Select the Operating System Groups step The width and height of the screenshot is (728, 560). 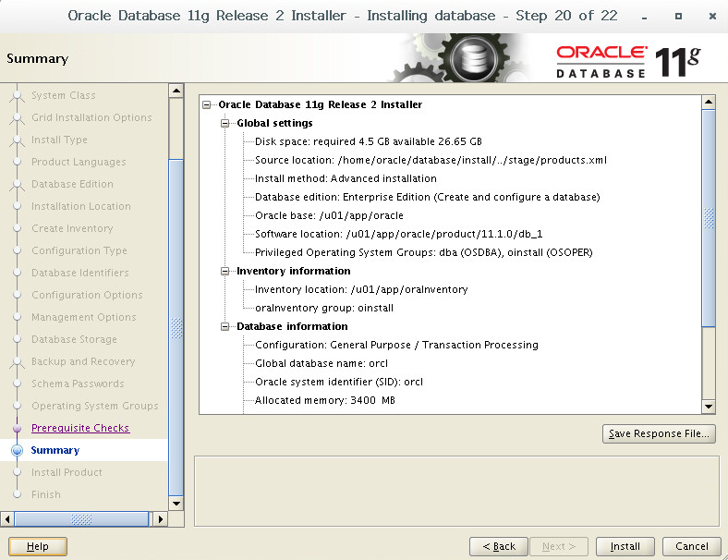coord(95,406)
